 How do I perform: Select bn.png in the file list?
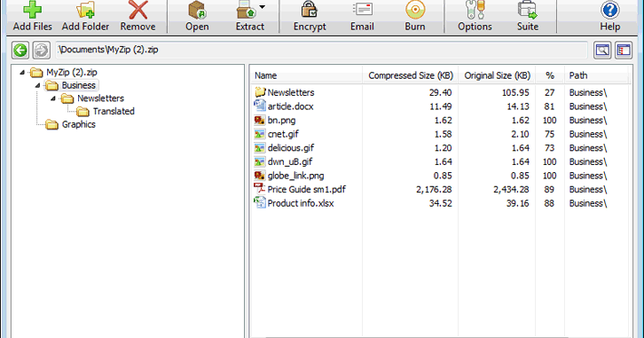point(439,121)
